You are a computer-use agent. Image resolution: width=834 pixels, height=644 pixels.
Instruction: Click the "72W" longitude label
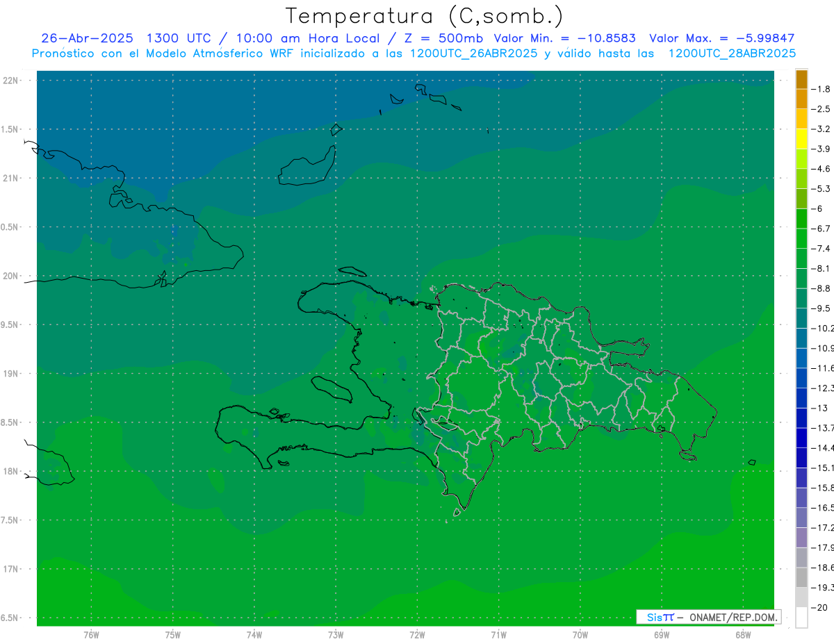tap(417, 635)
